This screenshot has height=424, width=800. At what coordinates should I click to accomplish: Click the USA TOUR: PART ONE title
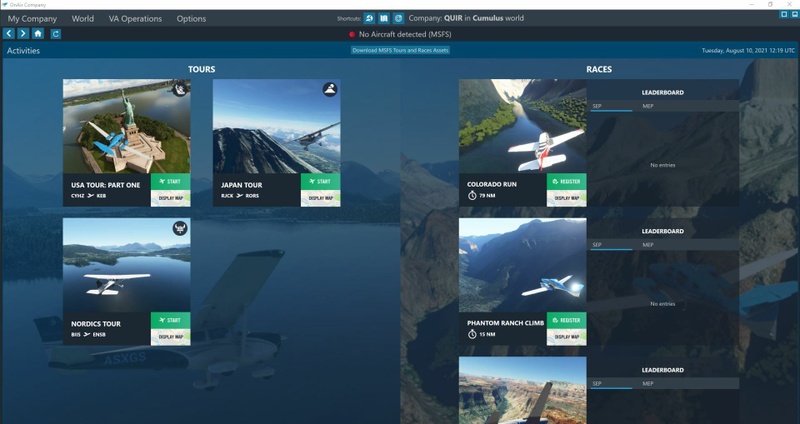[105, 185]
